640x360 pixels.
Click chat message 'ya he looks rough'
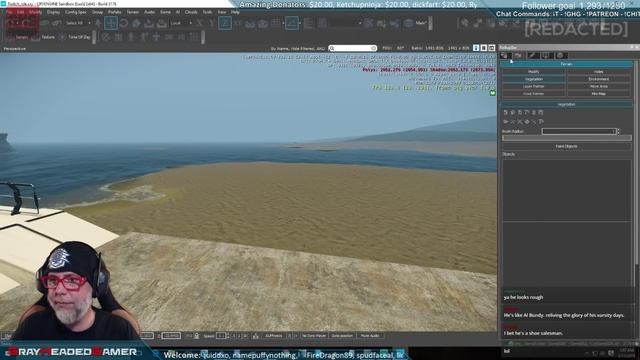tap(523, 298)
